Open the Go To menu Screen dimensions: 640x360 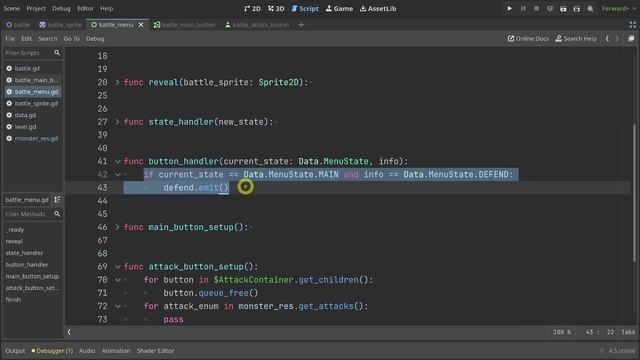[71, 38]
